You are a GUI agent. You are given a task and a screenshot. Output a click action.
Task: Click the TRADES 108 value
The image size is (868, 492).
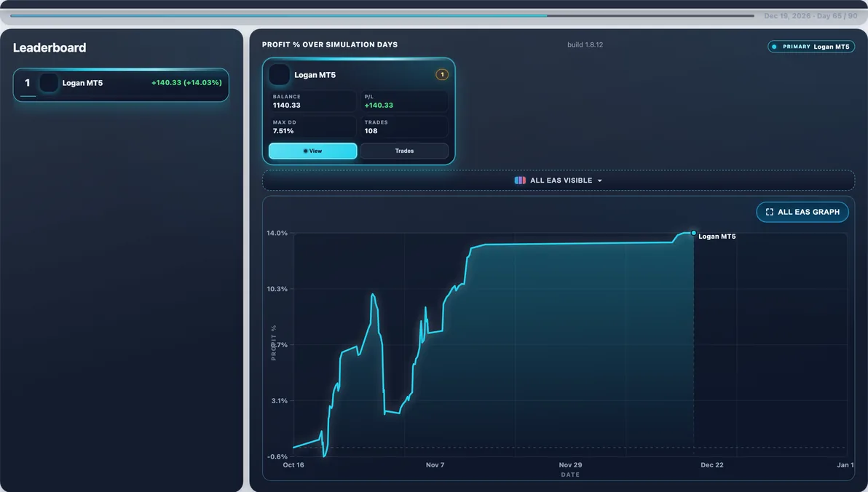(x=371, y=131)
